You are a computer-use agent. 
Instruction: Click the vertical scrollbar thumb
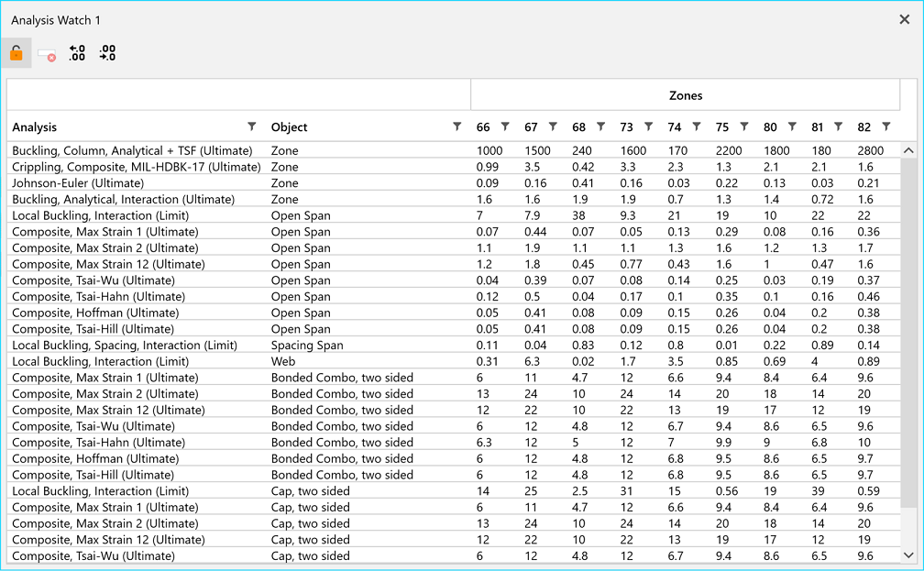[908, 332]
